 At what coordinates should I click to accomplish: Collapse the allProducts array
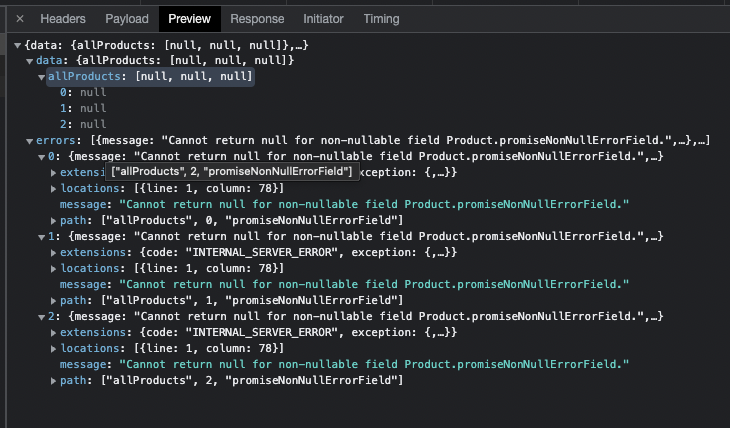[x=41, y=77]
